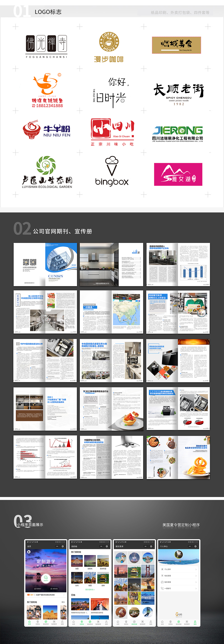Click the 机票猎手 button on banner

pyautogui.click(x=38, y=589)
